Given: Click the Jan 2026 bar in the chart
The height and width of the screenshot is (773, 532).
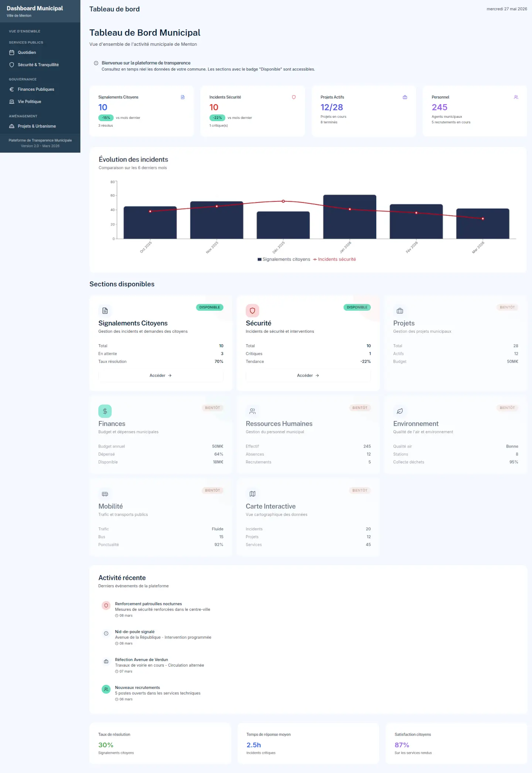Looking at the screenshot, I should pos(349,217).
